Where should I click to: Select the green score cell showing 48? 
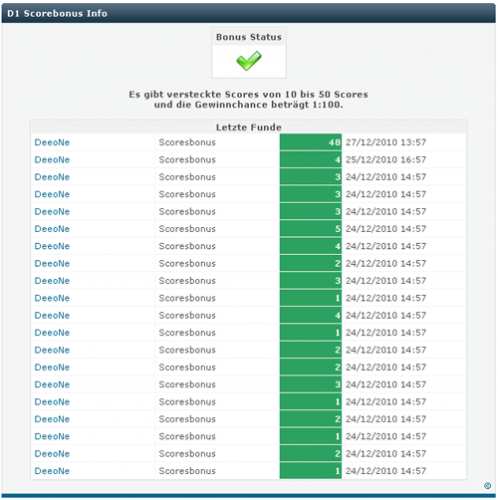pos(311,142)
